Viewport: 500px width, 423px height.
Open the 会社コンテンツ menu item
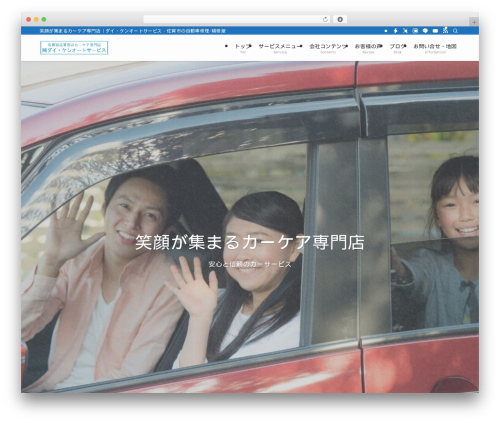pos(328,48)
